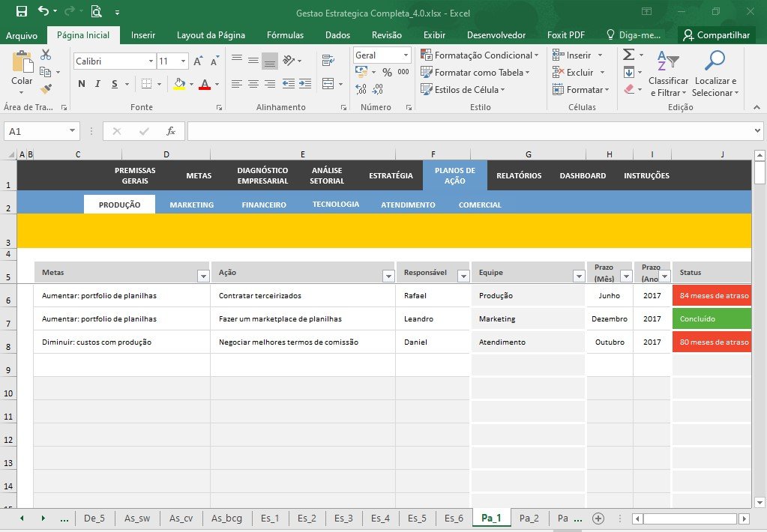Add a new sheet with the plus
767x532 pixels.
click(598, 519)
